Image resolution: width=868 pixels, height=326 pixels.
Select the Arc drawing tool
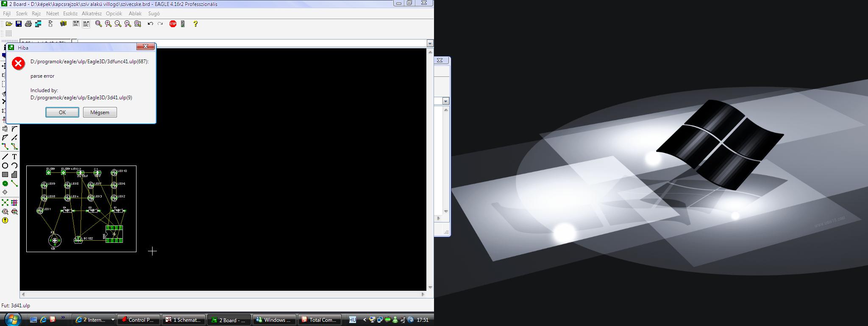(x=14, y=166)
